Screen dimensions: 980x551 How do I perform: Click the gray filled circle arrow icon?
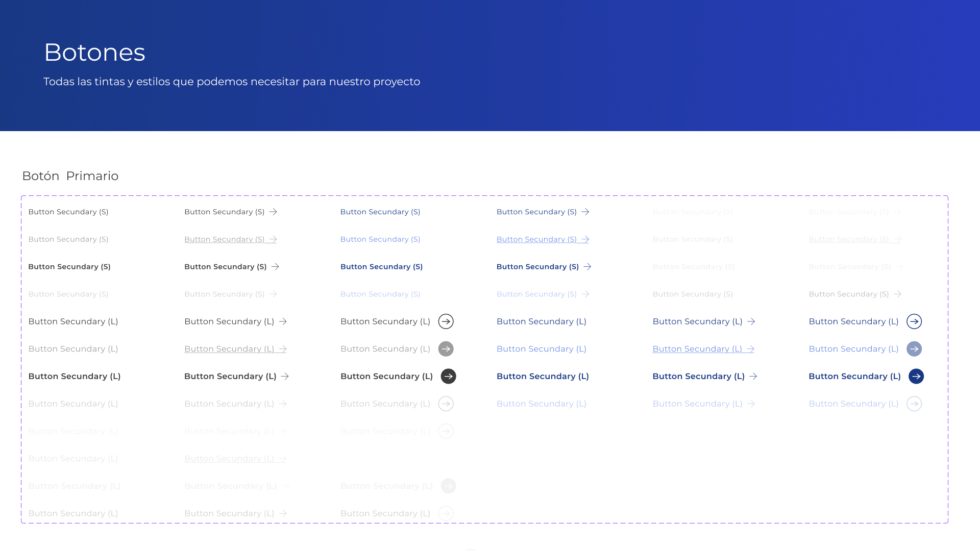[446, 349]
